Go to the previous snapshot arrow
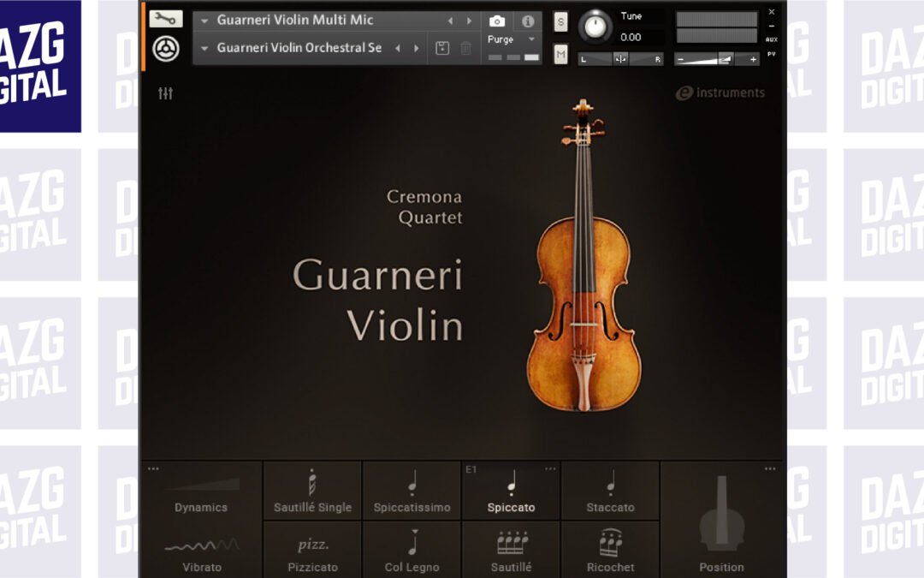This screenshot has width=924, height=578. [x=398, y=48]
